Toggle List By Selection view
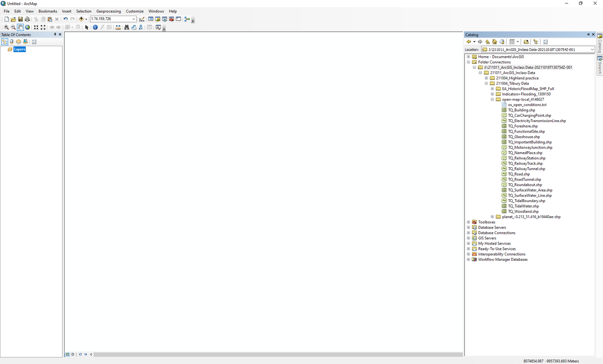 coord(25,41)
